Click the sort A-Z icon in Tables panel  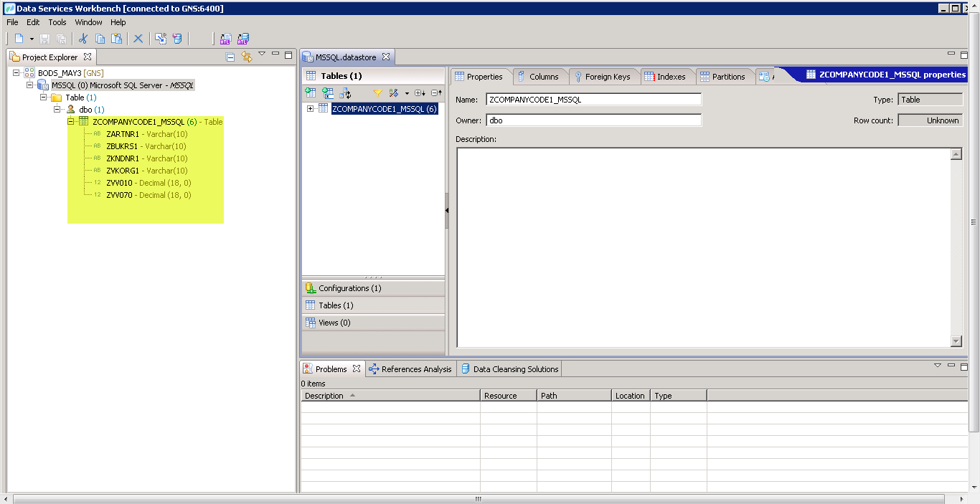coord(393,92)
